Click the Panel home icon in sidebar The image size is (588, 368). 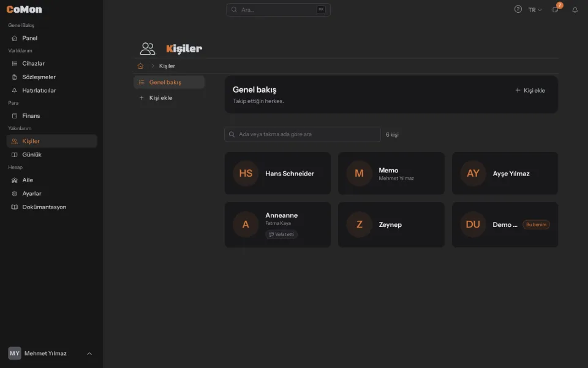coord(15,38)
